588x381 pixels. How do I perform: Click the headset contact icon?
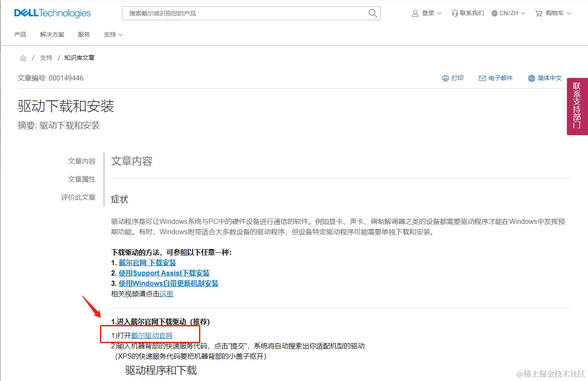pos(454,13)
